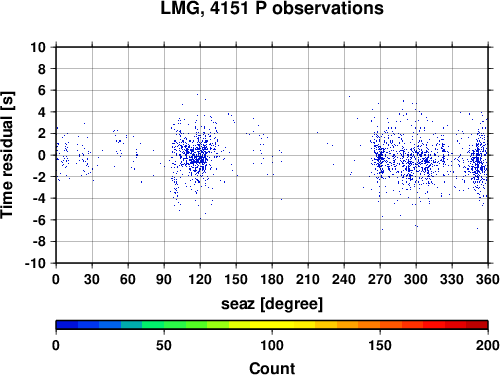500x375 pixels.
Task: Click the dark red colorbar segment near 200
Action: click(x=477, y=325)
